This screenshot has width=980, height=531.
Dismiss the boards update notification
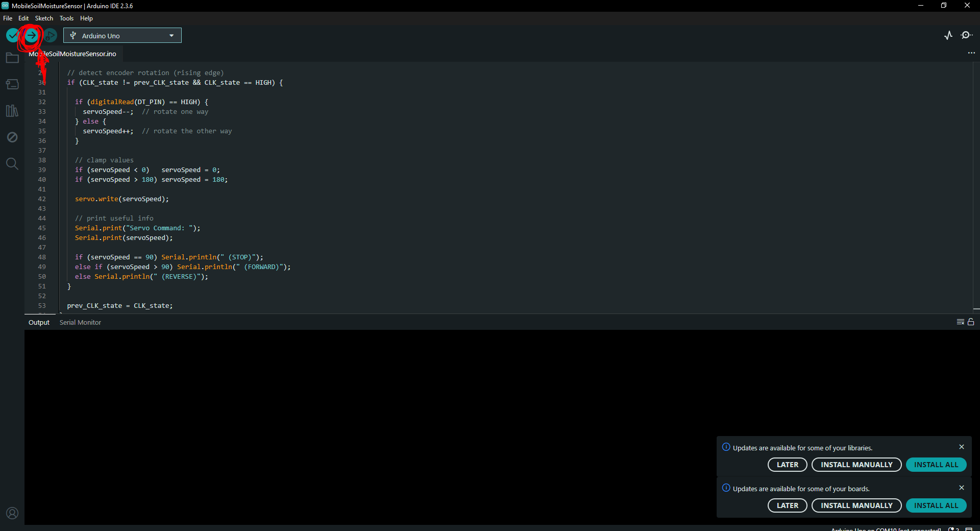[x=962, y=488]
